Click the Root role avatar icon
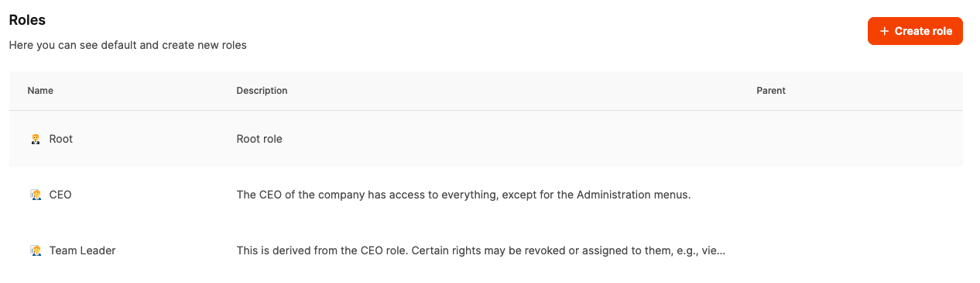Image resolution: width=980 pixels, height=283 pixels. coord(35,140)
